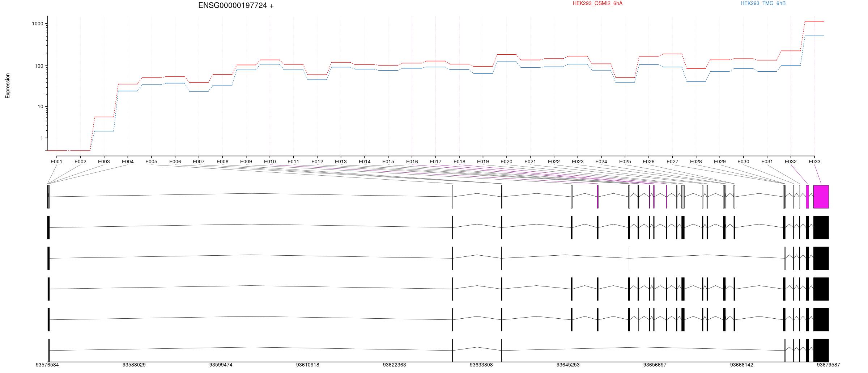Click genomic coordinate 93622363
Image resolution: width=868 pixels, height=373 pixels.
click(395, 365)
